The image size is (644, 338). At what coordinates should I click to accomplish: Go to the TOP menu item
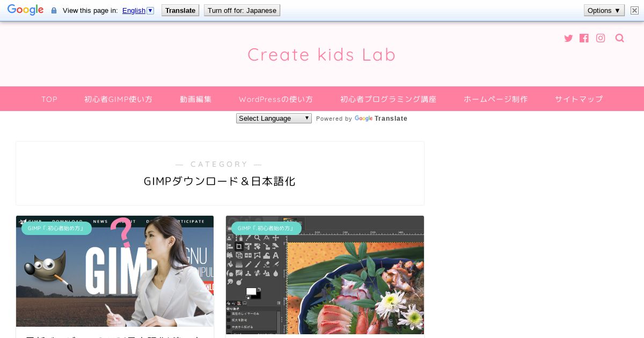pos(49,99)
